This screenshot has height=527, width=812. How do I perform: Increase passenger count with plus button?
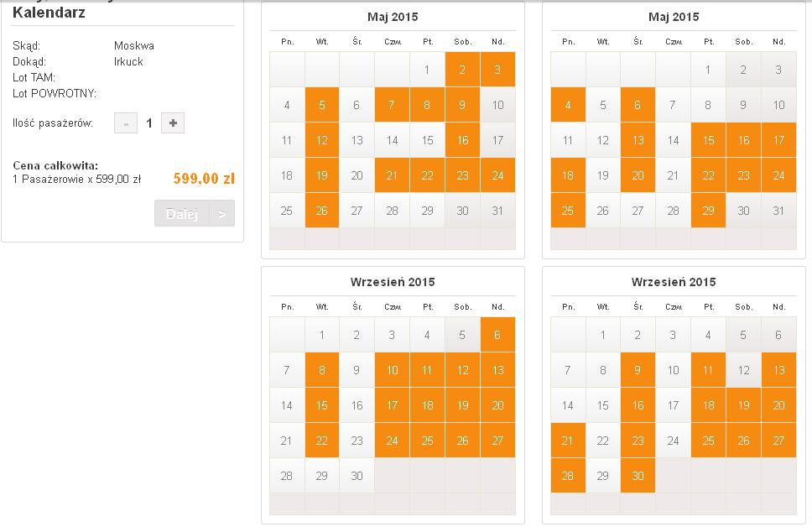[173, 123]
